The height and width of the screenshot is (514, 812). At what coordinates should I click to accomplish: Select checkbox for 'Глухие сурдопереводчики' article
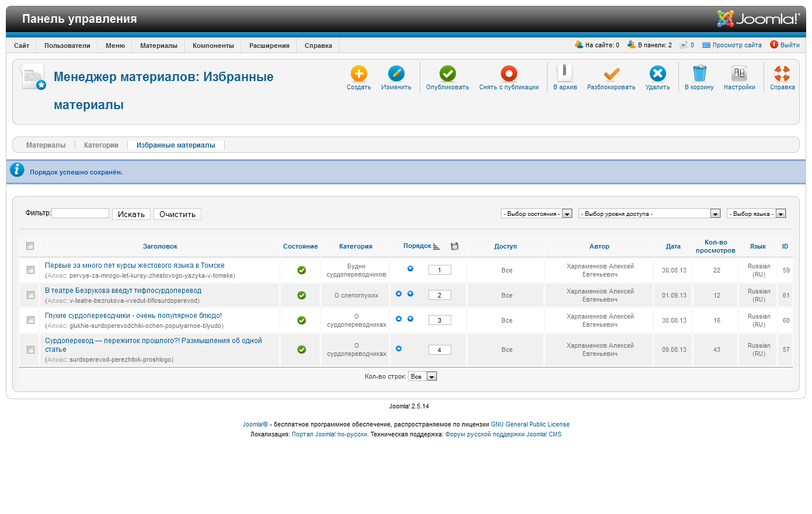click(30, 320)
